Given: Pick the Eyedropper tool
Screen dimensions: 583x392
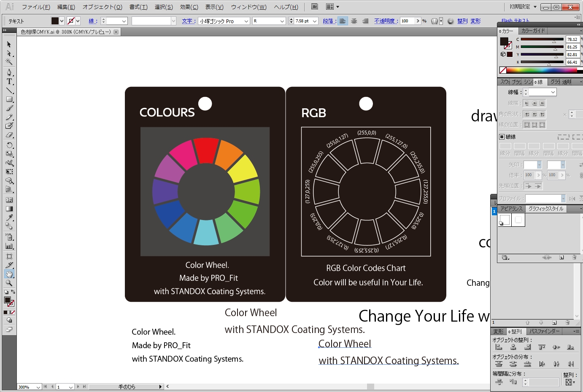Looking at the screenshot, I should [9, 217].
